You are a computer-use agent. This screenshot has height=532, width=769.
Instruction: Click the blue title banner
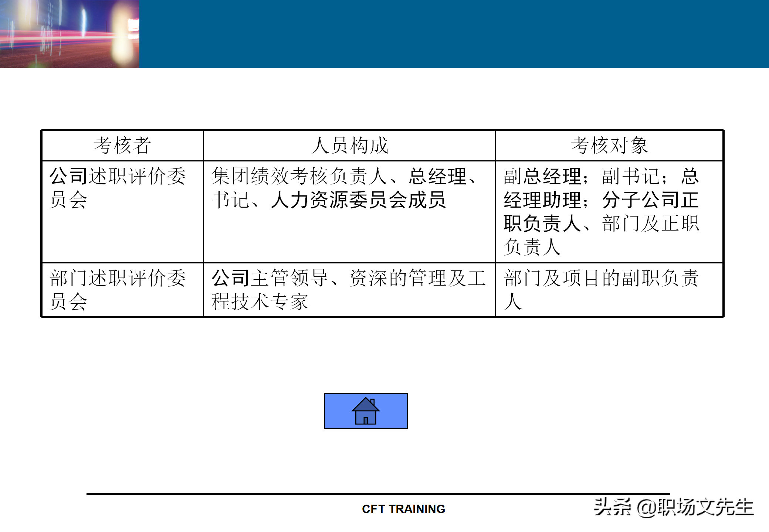pyautogui.click(x=454, y=34)
